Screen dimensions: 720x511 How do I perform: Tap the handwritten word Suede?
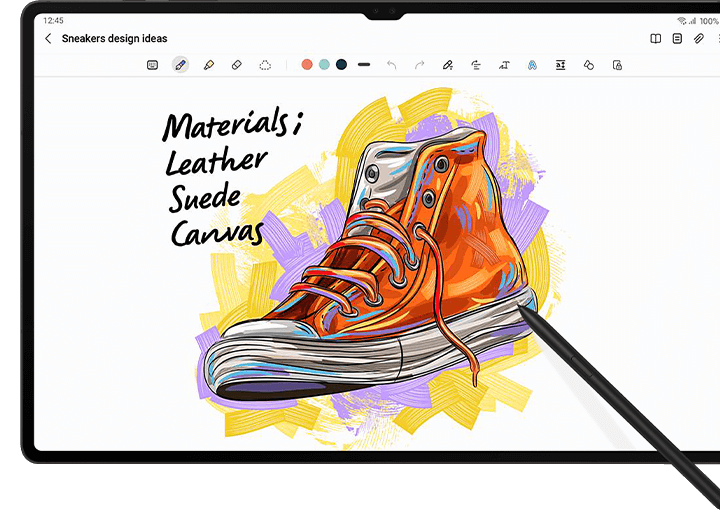click(x=205, y=198)
